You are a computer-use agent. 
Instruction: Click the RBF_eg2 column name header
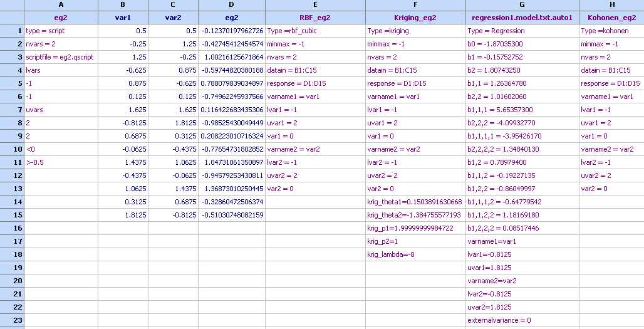tap(315, 18)
